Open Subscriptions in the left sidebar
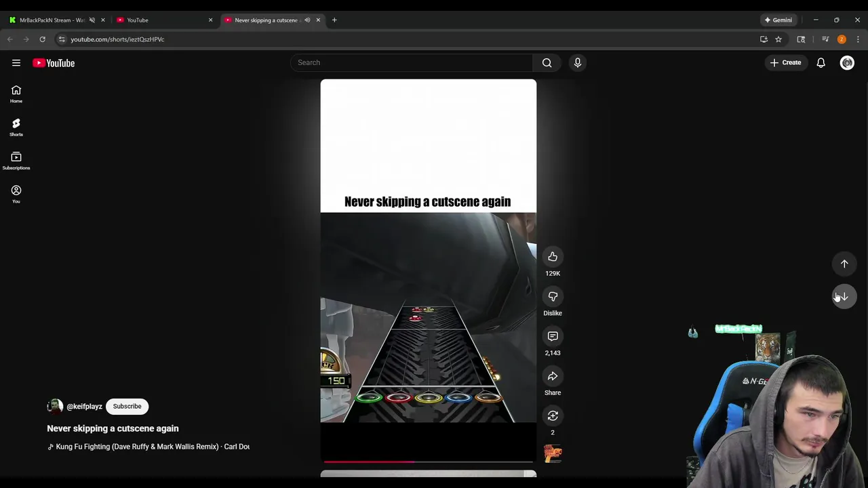The image size is (868, 488). coord(16,161)
